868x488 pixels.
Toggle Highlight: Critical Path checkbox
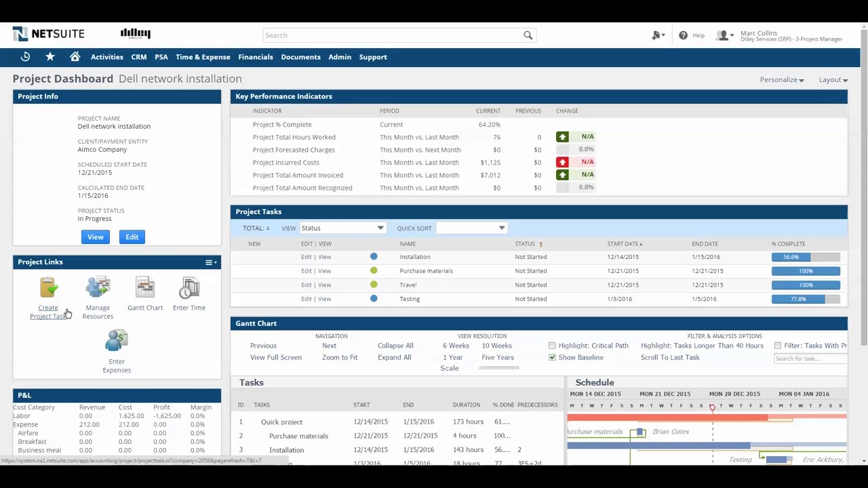552,346
